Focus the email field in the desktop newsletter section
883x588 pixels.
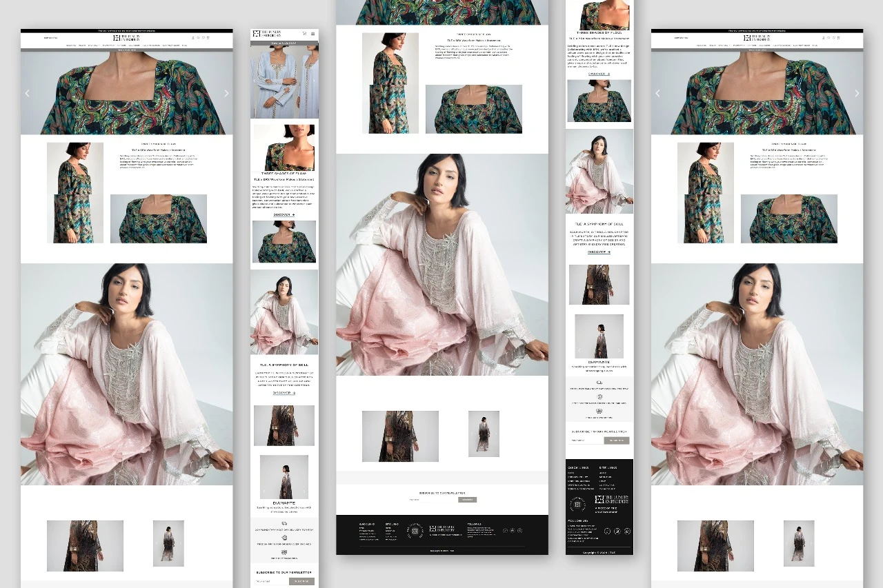tap(433, 500)
